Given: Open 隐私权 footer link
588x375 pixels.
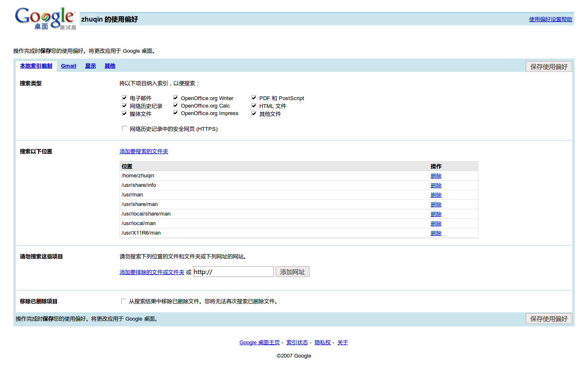Looking at the screenshot, I should [322, 343].
